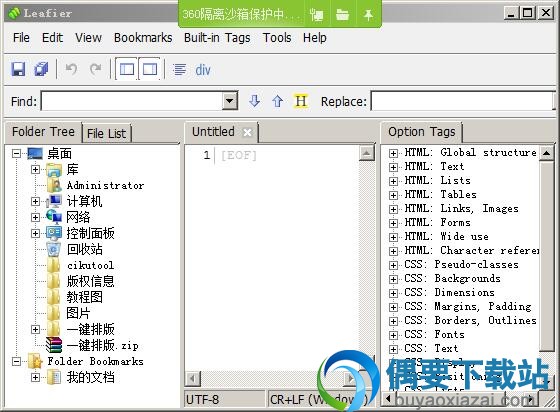The width and height of the screenshot is (560, 412).
Task: Expand the 我的文档 node
Action: click(35, 377)
